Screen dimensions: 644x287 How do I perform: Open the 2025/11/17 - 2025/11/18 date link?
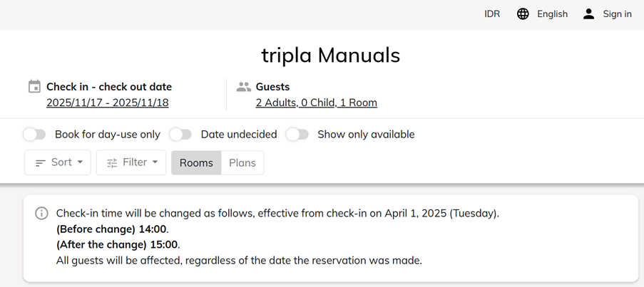coord(108,103)
